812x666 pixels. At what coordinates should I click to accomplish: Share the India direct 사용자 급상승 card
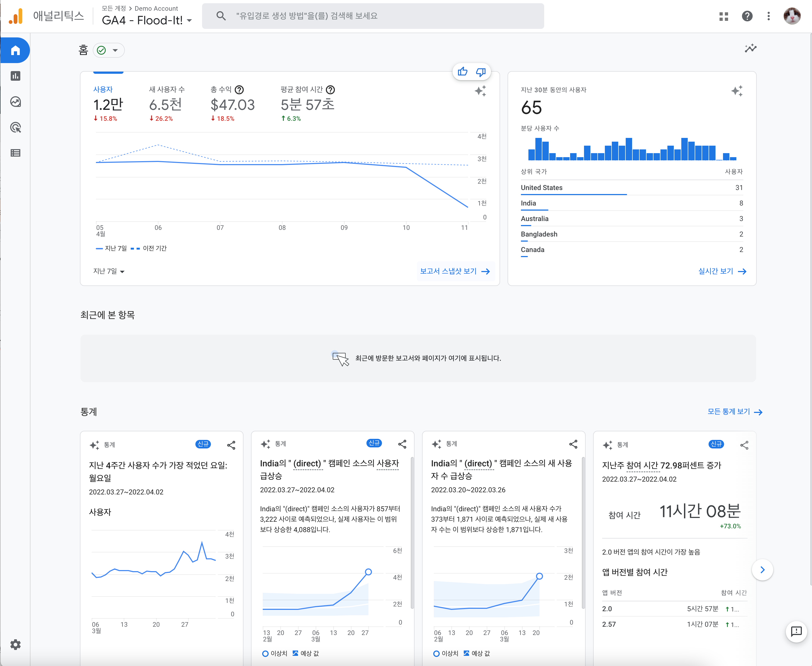coord(402,444)
